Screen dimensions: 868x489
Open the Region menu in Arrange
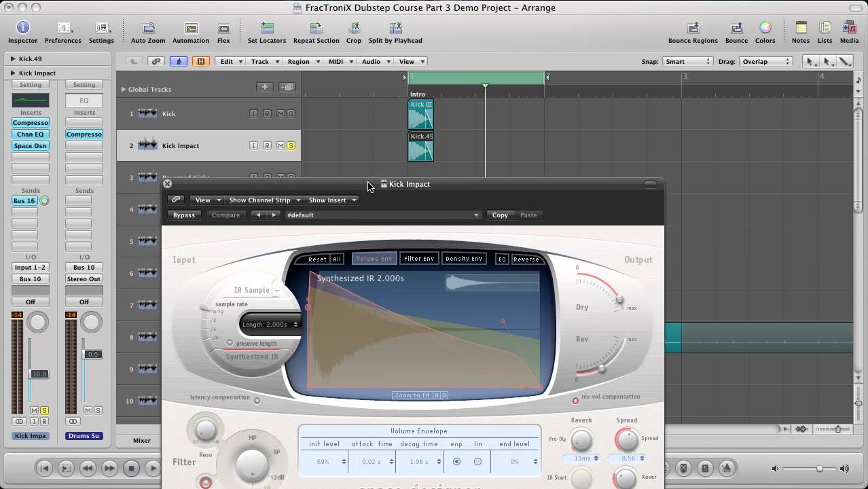[x=303, y=61]
